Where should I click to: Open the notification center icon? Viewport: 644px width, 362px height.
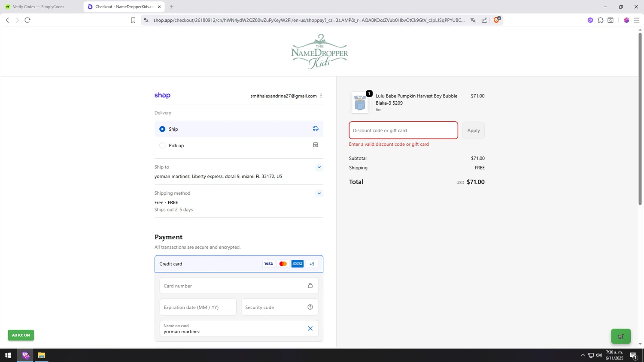(634, 356)
